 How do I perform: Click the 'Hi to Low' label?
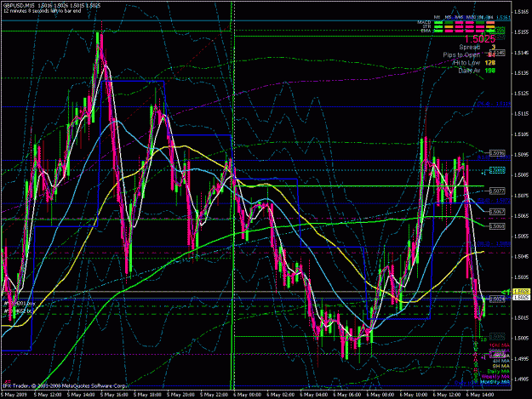tap(466, 63)
